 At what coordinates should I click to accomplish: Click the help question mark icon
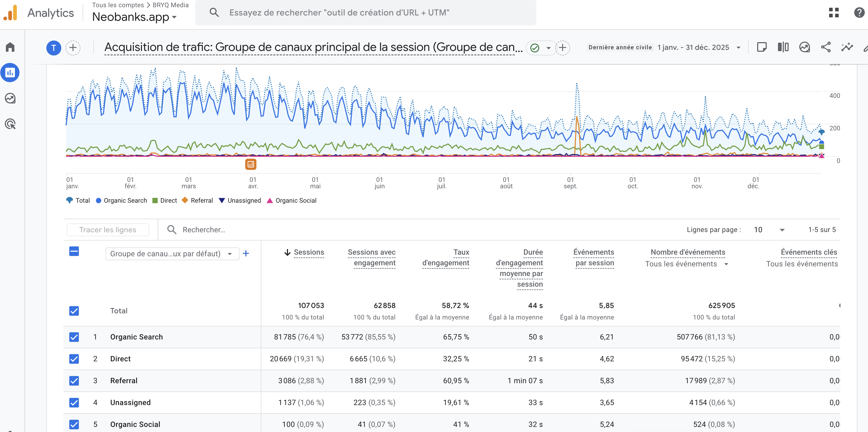point(859,13)
